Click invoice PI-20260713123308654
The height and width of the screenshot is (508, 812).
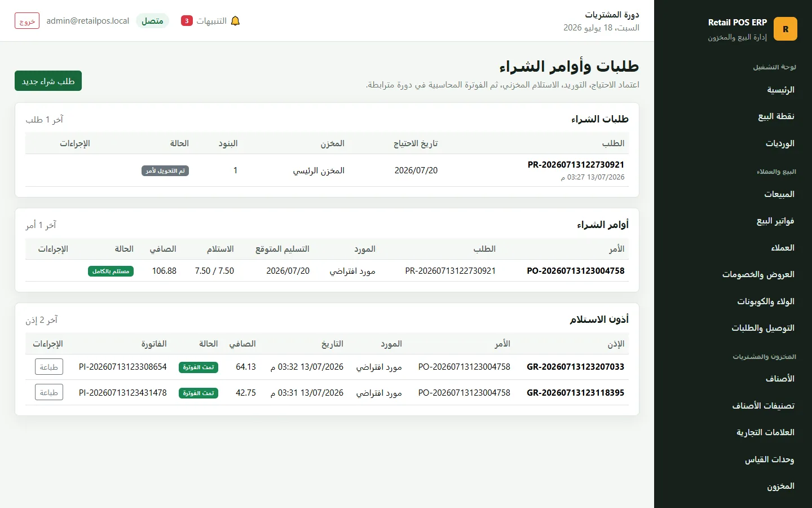pos(123,367)
